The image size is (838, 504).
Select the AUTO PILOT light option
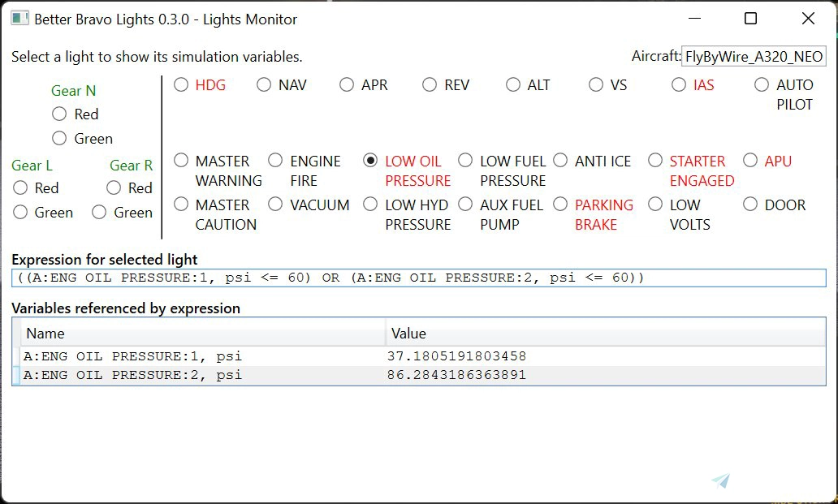click(762, 85)
